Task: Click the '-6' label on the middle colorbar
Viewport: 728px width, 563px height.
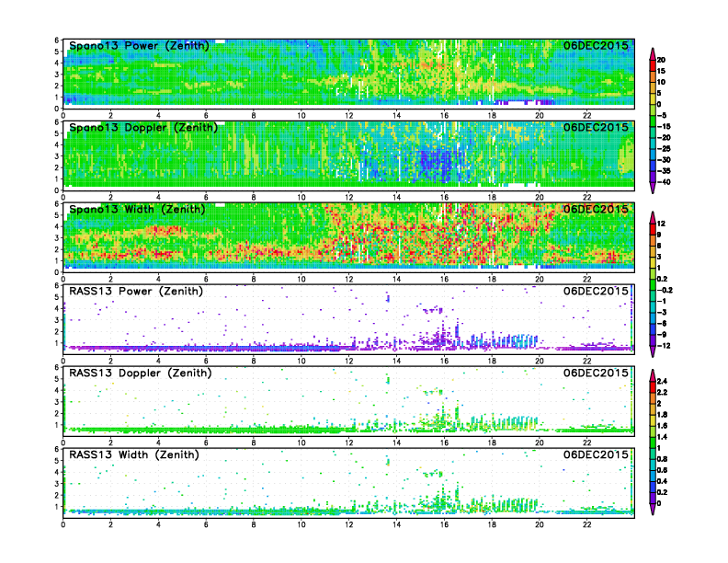Action: (662, 323)
